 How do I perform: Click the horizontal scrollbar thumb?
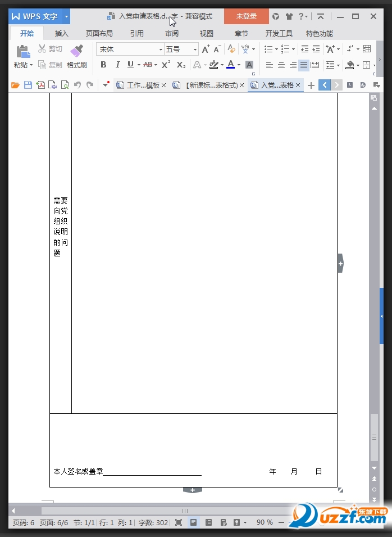click(184, 511)
